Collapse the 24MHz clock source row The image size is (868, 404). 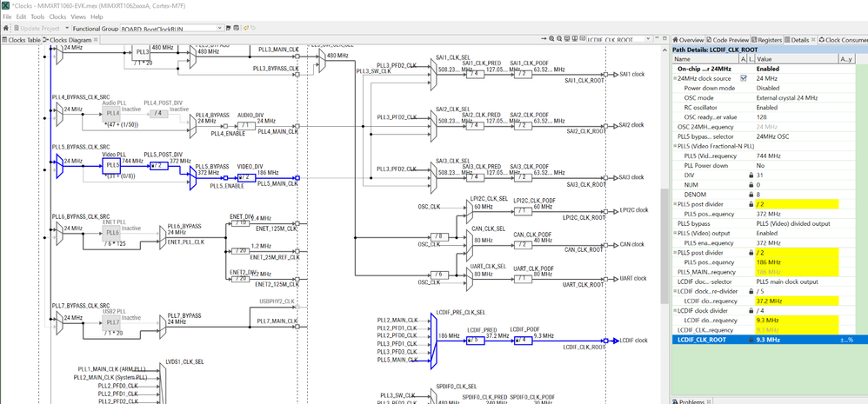(675, 78)
